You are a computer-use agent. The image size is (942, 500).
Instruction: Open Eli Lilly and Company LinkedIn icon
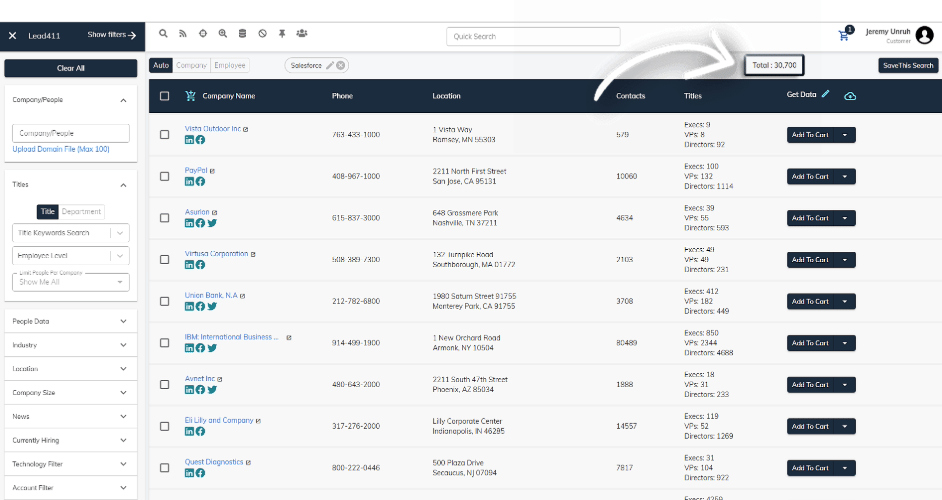click(189, 431)
